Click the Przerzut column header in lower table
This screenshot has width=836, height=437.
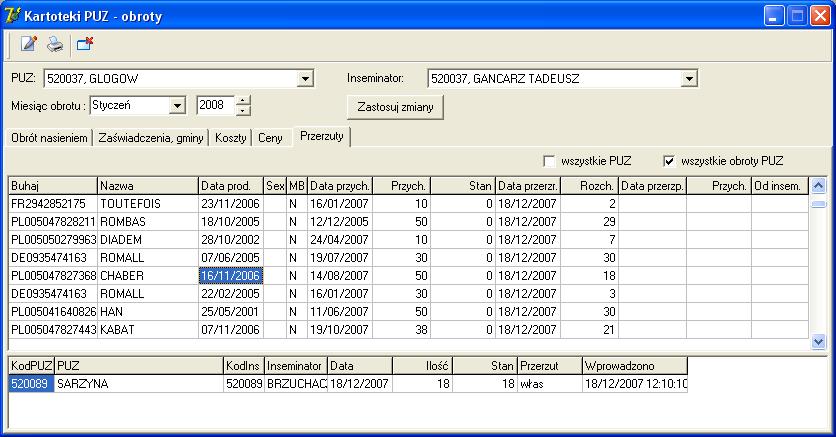point(550,366)
